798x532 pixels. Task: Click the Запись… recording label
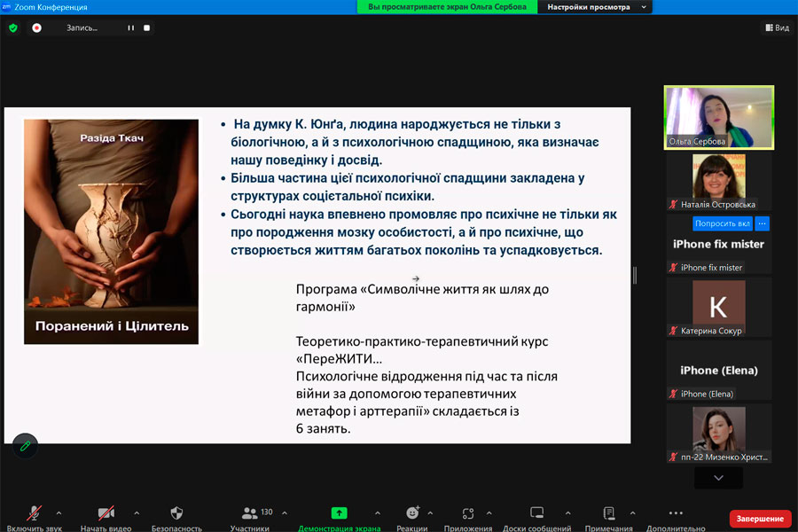[82, 28]
